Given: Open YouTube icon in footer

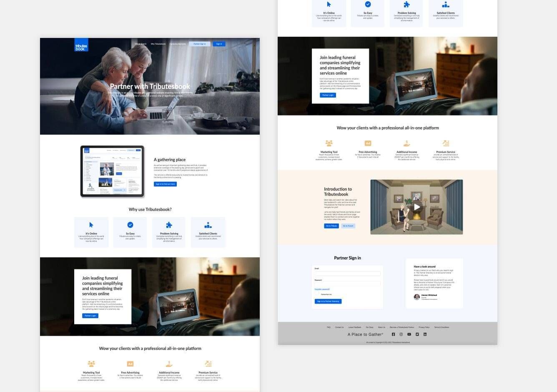Looking at the screenshot, I should (409, 334).
